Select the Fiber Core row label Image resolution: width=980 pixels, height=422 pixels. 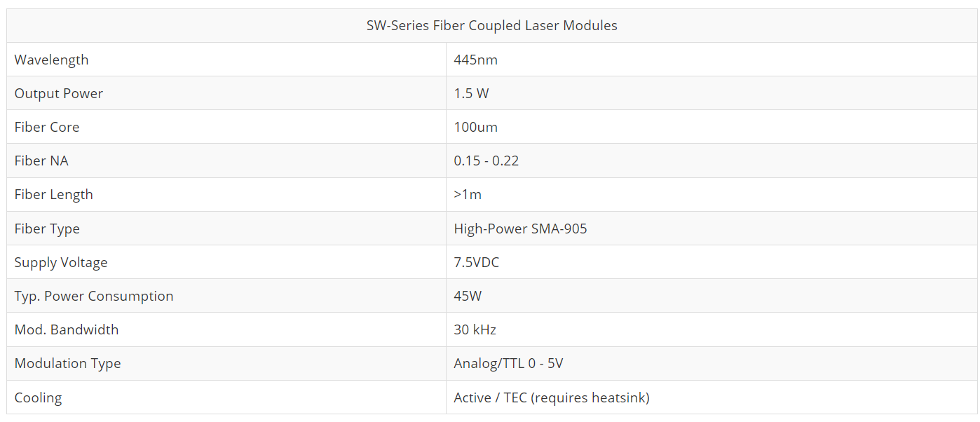click(x=46, y=127)
